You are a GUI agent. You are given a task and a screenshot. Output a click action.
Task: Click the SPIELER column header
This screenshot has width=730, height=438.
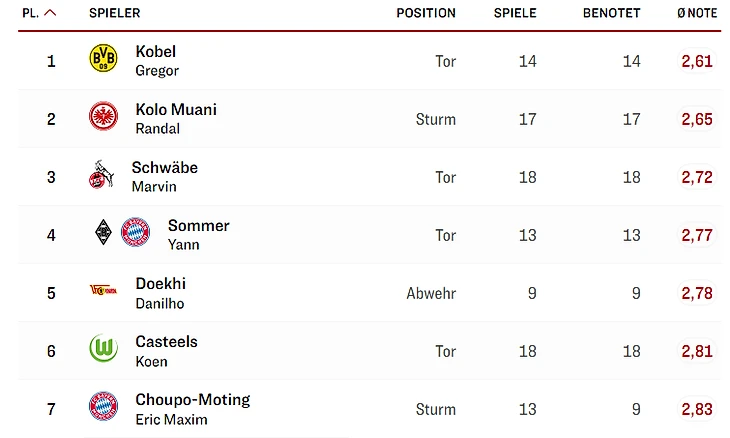(114, 13)
